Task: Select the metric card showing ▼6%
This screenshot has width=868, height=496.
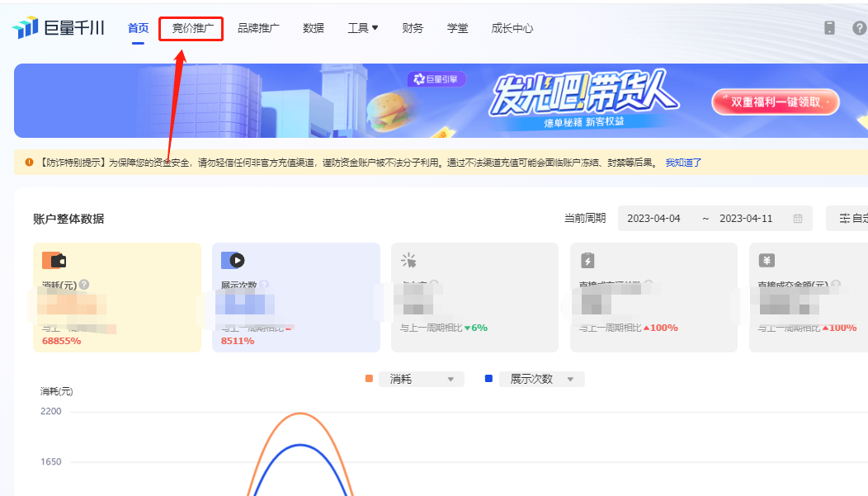Action: [x=475, y=297]
